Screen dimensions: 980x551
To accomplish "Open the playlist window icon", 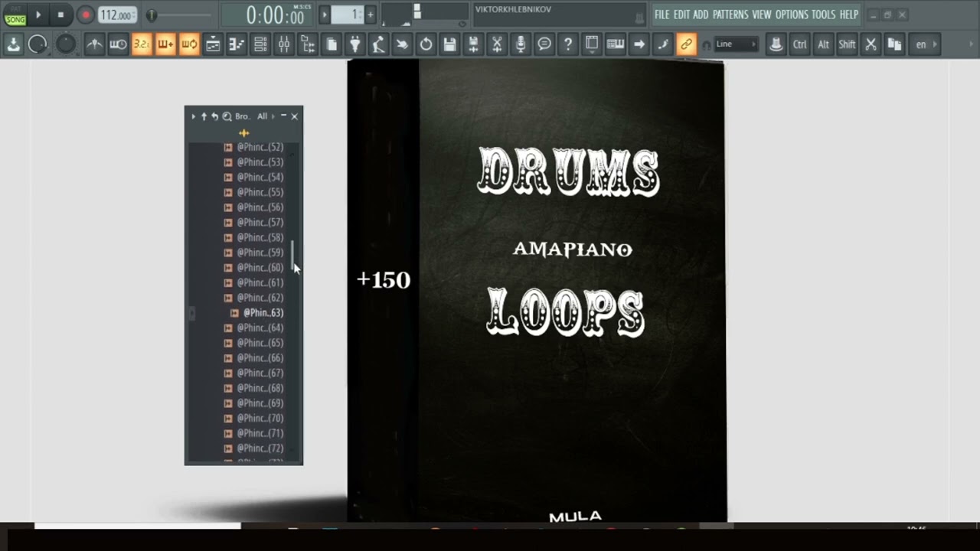I will coord(213,44).
